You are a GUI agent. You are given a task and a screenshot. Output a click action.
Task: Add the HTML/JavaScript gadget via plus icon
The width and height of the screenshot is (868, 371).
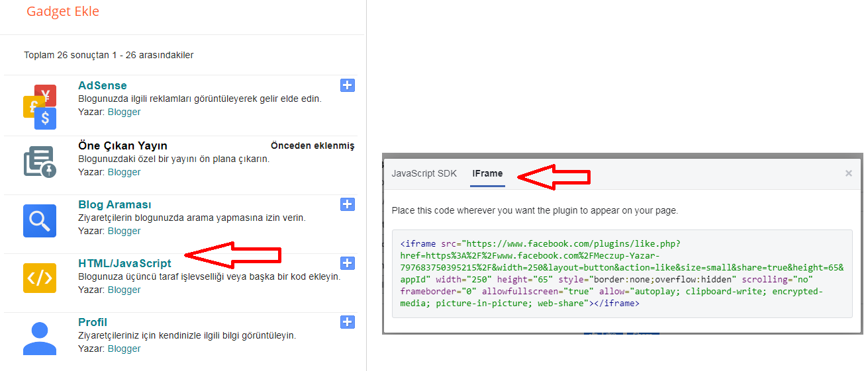pyautogui.click(x=348, y=263)
